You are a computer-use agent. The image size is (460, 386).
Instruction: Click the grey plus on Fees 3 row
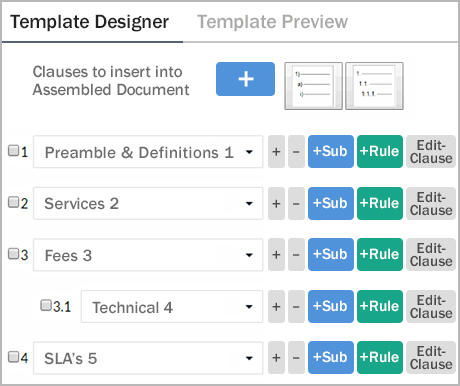click(276, 254)
